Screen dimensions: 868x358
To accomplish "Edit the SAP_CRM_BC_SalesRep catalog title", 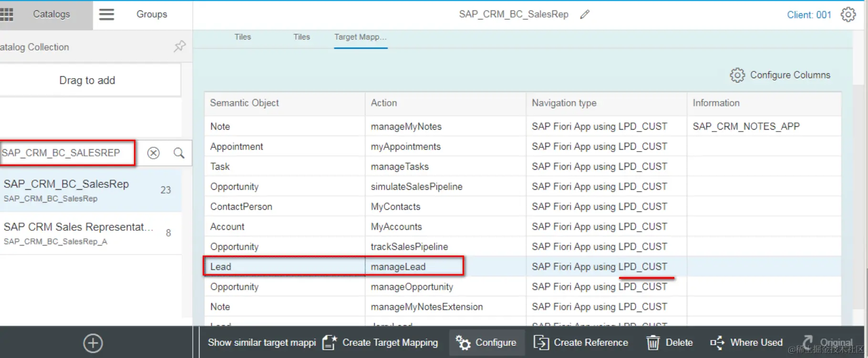I will pyautogui.click(x=585, y=15).
